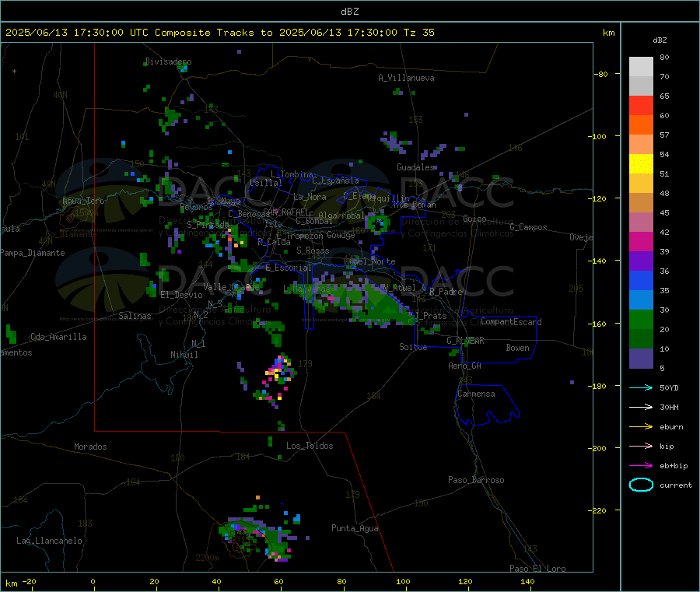
Task: Click the blue 36 dBZ color band
Action: [x=641, y=280]
